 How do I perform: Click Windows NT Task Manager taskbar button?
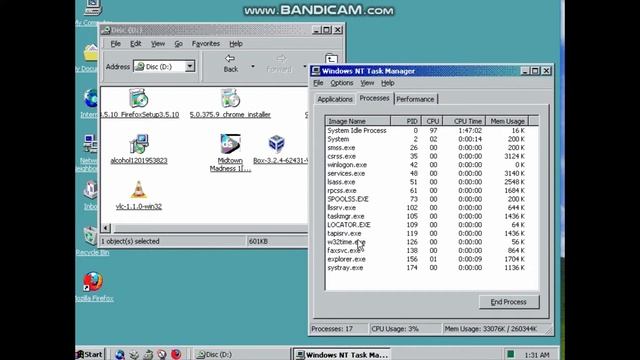click(x=342, y=355)
